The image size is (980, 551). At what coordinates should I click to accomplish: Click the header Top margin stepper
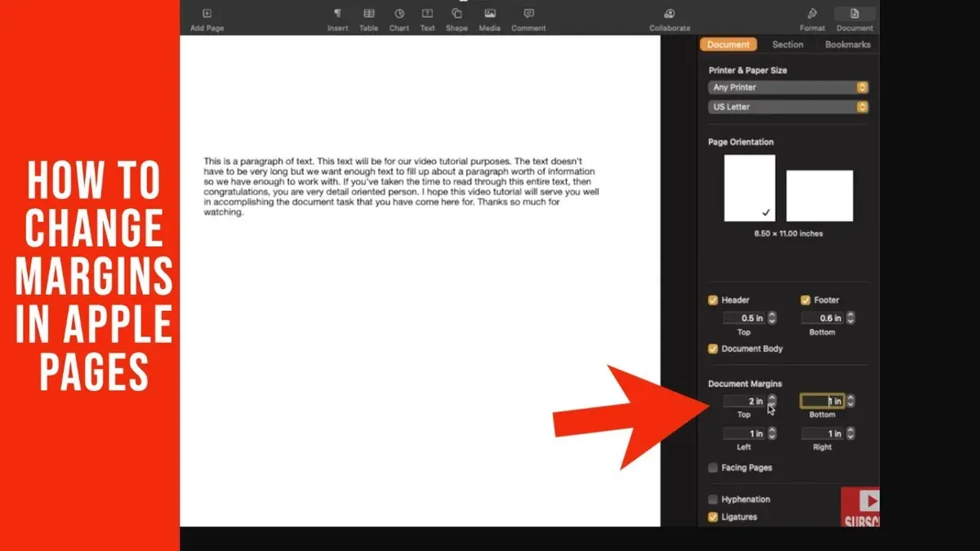(x=773, y=318)
